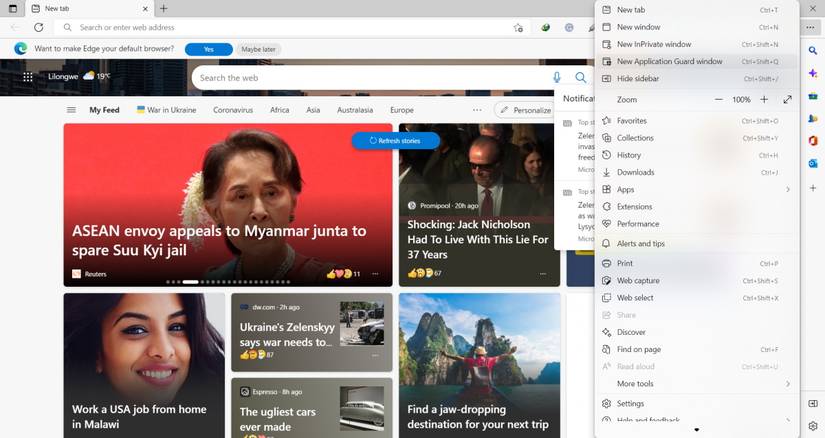This screenshot has height=438, width=825.
Task: Choose New window menu item
Action: (x=697, y=27)
